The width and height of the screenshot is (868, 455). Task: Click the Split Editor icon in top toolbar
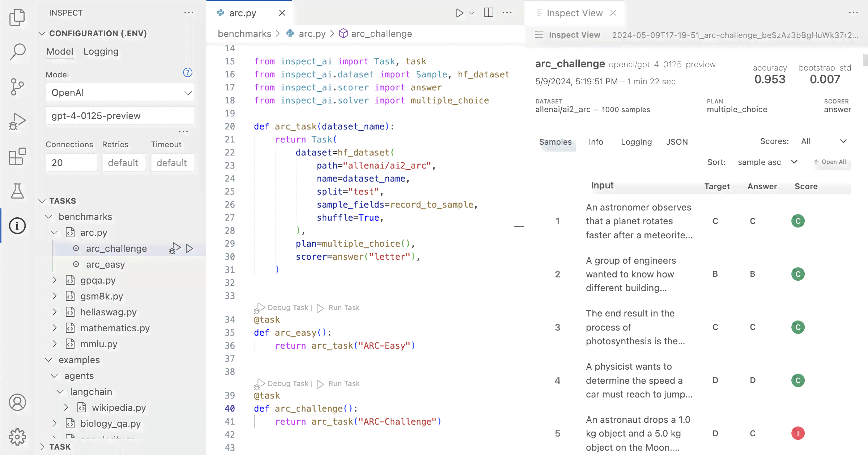point(488,13)
